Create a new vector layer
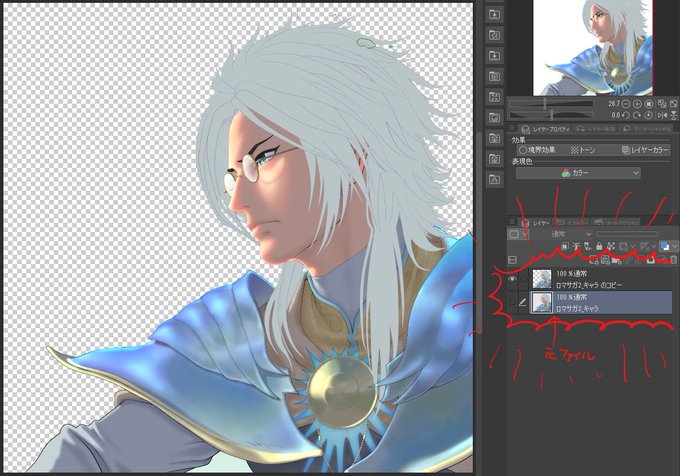This screenshot has height=476, width=680. (x=605, y=260)
